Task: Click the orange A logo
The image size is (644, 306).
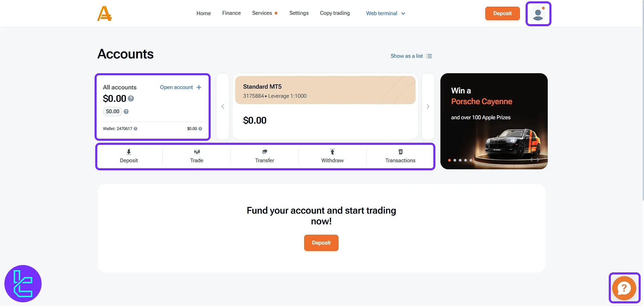Action: [104, 13]
